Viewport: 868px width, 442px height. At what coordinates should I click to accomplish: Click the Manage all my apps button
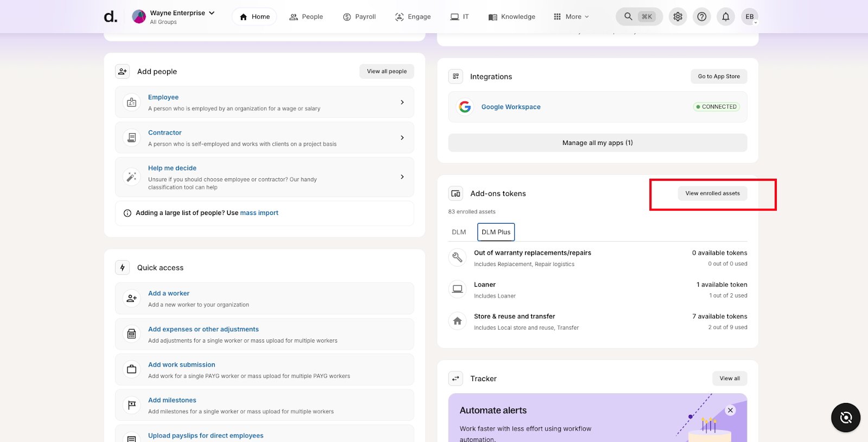tap(597, 143)
